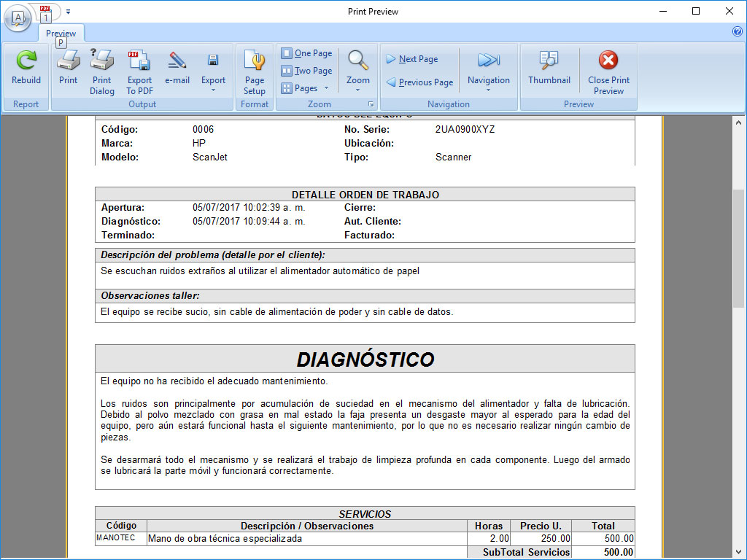
Task: Click the Horas value 2.00
Action: tap(499, 539)
